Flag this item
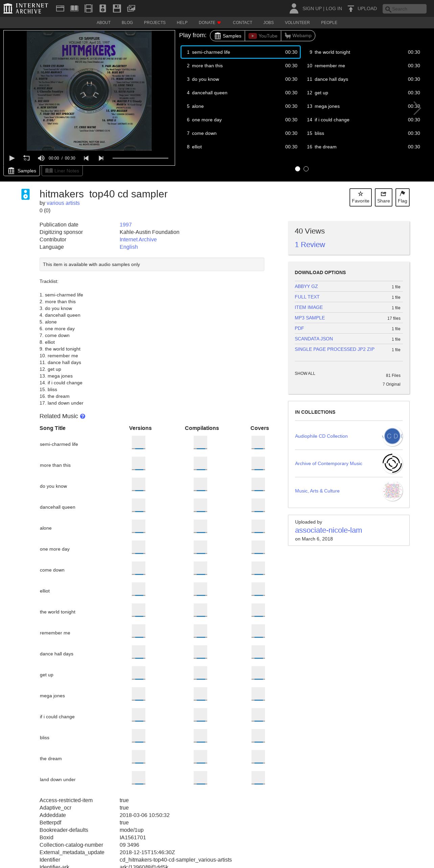This screenshot has width=434, height=868. [403, 197]
